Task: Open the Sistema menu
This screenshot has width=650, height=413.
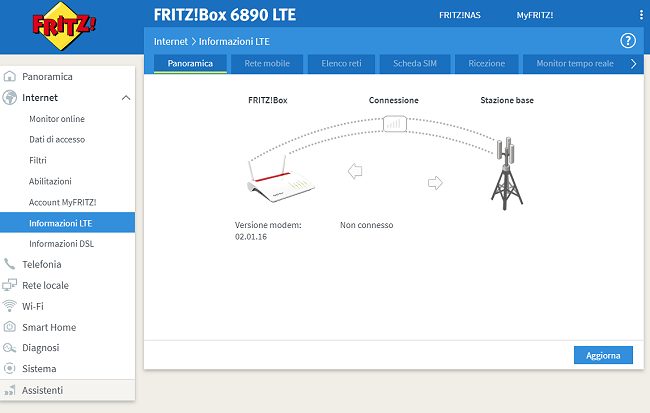Action: pos(39,369)
